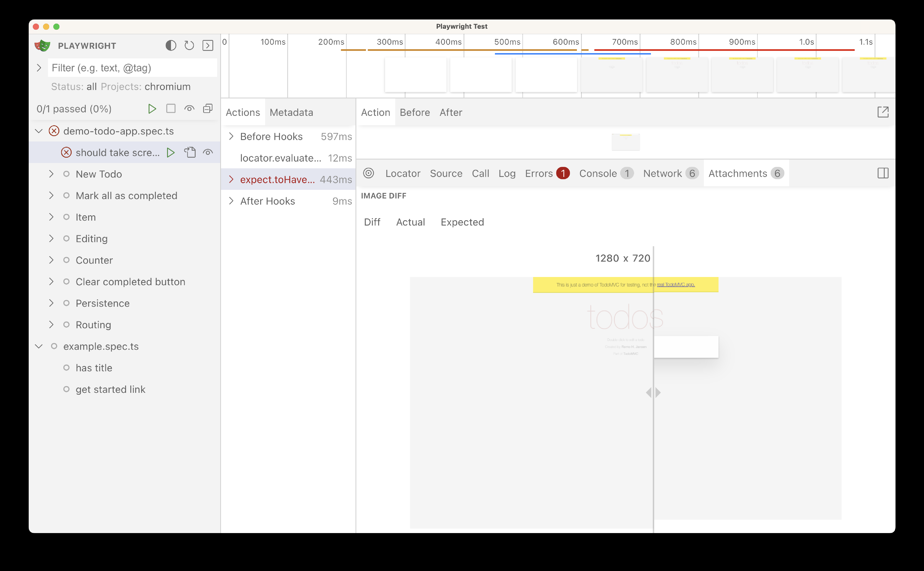924x571 pixels.
Task: Switch to the Actions tab
Action: coord(243,113)
